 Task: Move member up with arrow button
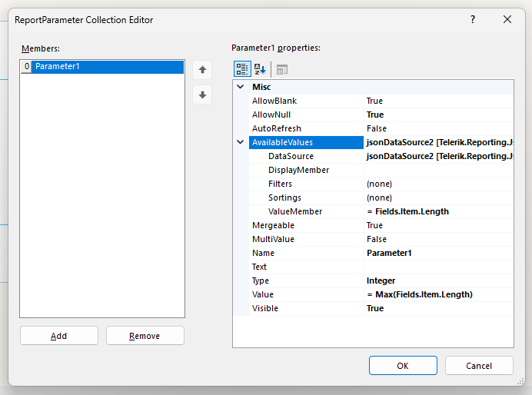tap(202, 70)
